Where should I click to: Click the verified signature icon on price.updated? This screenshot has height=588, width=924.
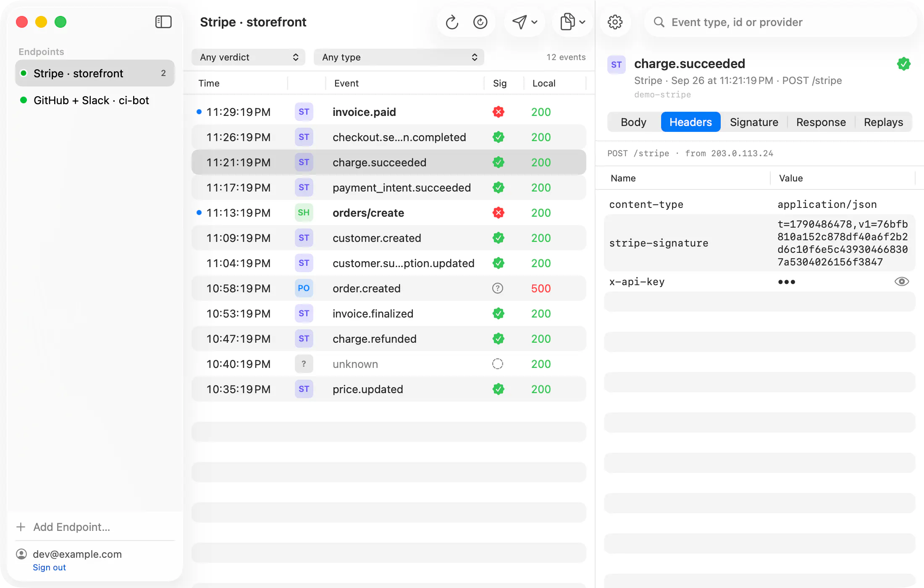click(x=499, y=389)
